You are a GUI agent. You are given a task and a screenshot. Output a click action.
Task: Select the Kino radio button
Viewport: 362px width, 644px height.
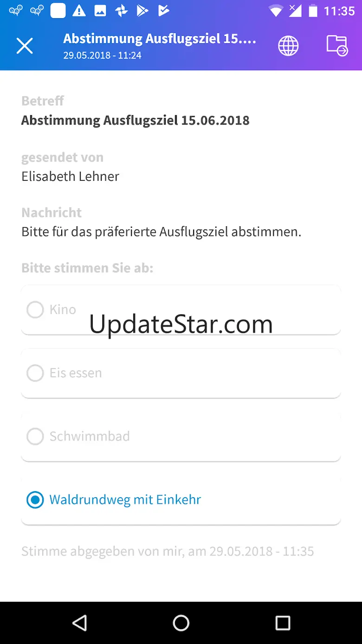(35, 309)
